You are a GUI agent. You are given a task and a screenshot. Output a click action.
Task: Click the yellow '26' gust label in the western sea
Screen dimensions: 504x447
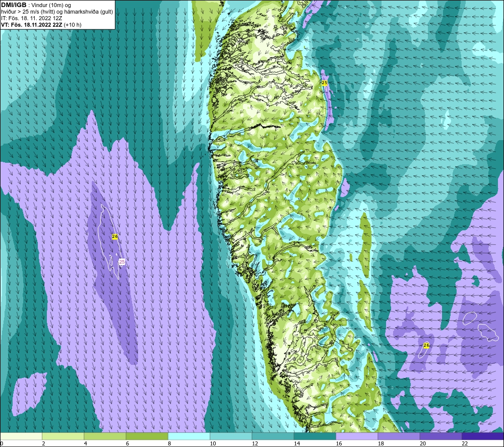click(115, 236)
